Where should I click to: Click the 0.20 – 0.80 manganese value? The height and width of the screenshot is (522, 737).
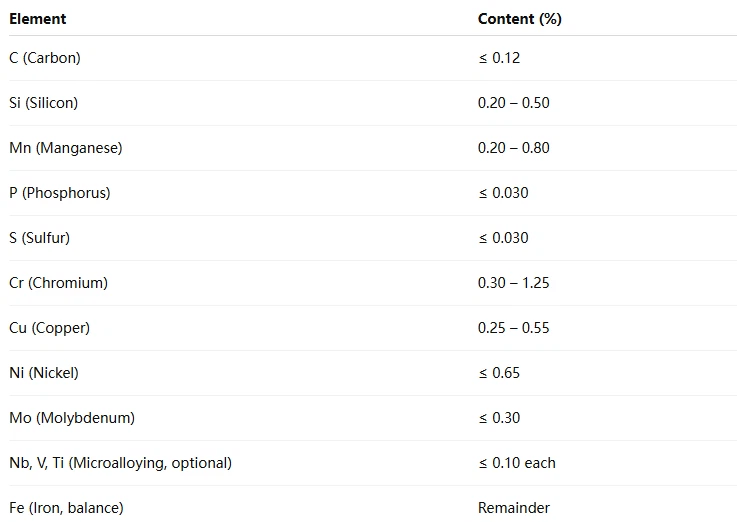[513, 148]
